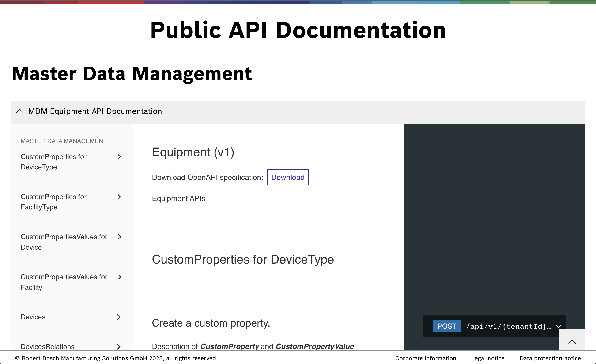Expand CustomPropertiesValues for Device chevron
The image size is (596, 364).
tap(119, 237)
